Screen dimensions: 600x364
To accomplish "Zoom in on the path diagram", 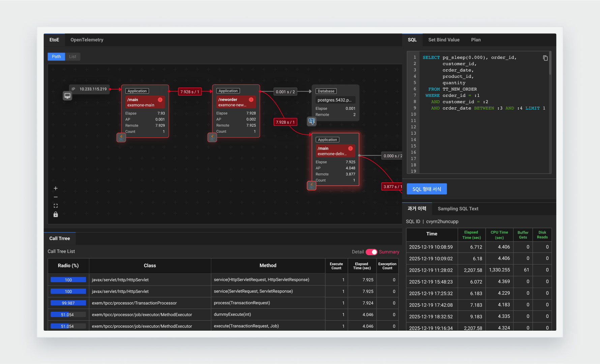I will point(56,189).
